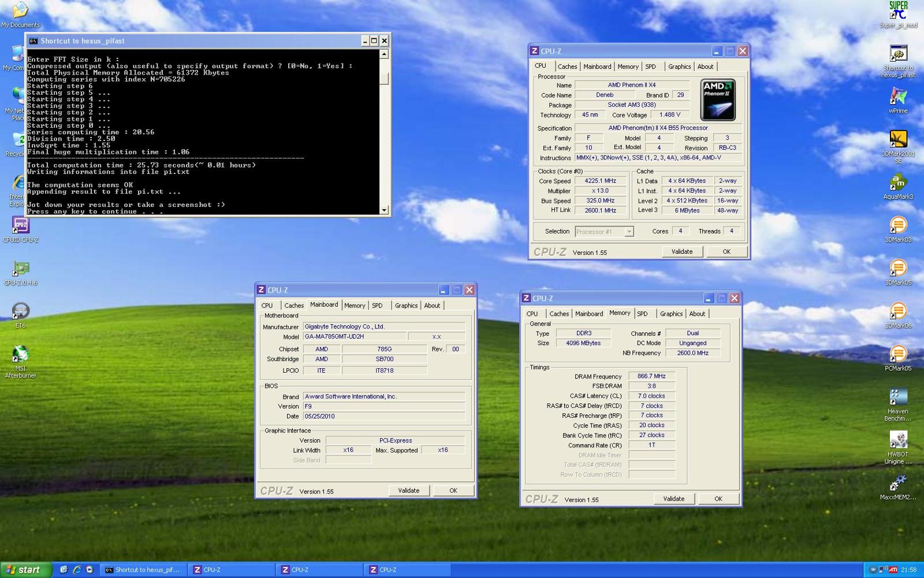The height and width of the screenshot is (578, 924).
Task: Open the My Documents folder icon
Action: [20, 14]
